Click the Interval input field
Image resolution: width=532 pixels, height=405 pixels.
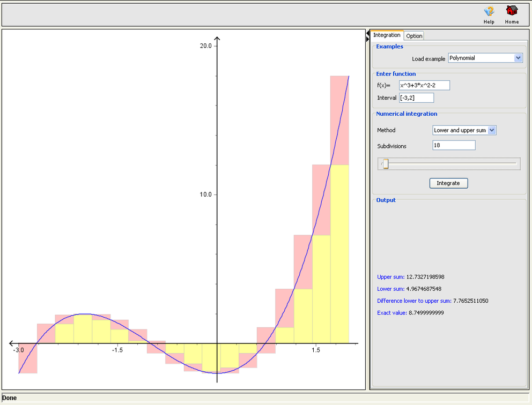click(x=416, y=97)
